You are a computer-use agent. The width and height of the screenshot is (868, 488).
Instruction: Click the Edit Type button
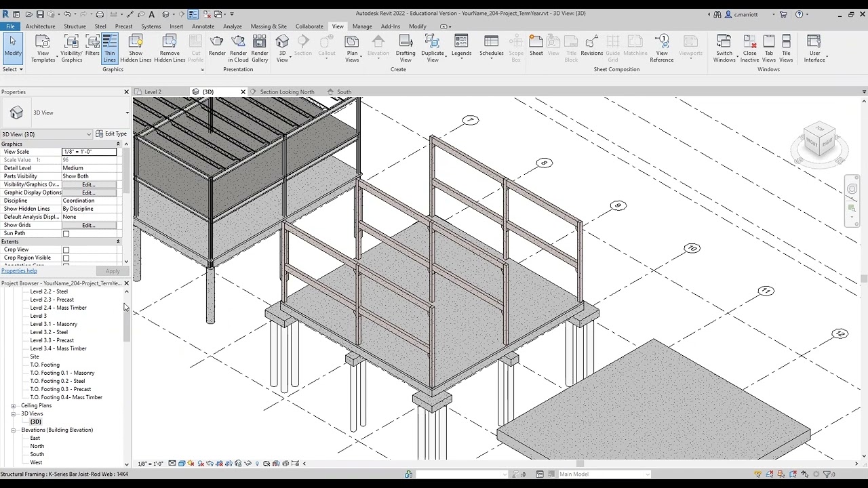coord(111,134)
